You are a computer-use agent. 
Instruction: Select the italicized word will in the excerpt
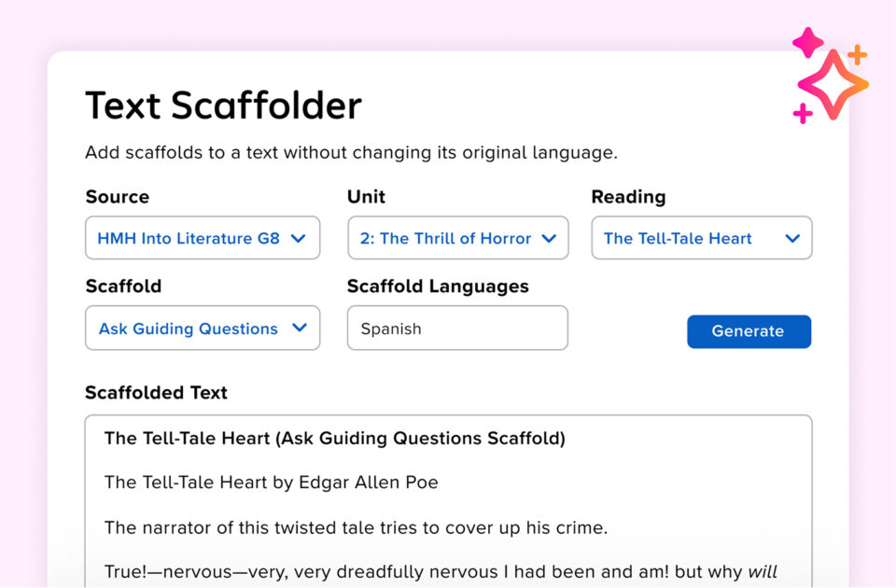tap(763, 571)
